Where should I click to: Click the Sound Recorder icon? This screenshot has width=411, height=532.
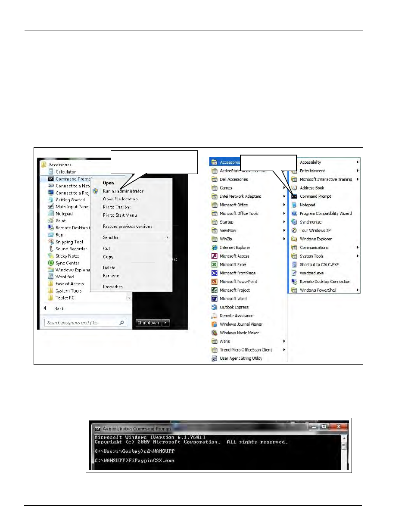click(x=51, y=249)
